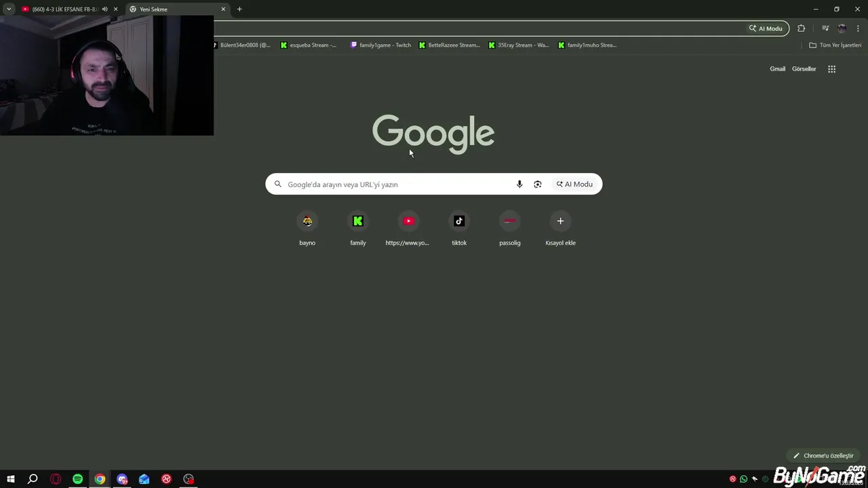
Task: Open Spotify from the taskbar
Action: click(77, 479)
